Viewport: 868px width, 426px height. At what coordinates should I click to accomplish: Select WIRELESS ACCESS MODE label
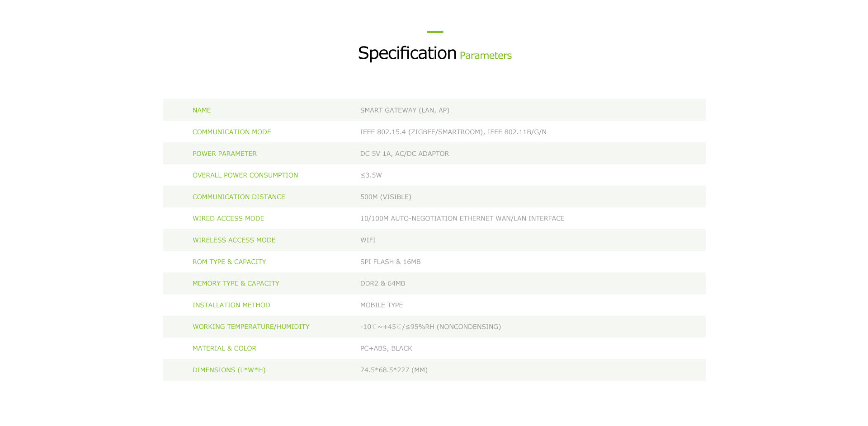tap(234, 240)
